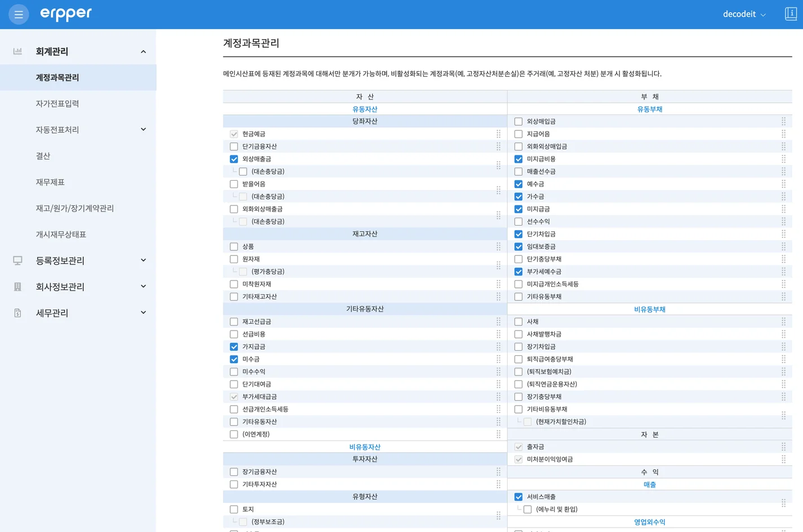Enable the 단기금융자산 checkbox
Screen dimensions: 803x532
(x=234, y=146)
